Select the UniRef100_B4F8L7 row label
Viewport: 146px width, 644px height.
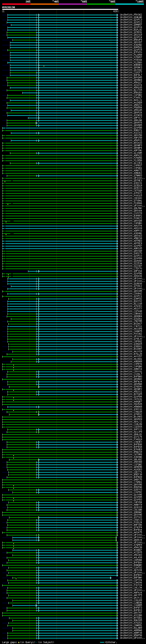pos(131,75)
